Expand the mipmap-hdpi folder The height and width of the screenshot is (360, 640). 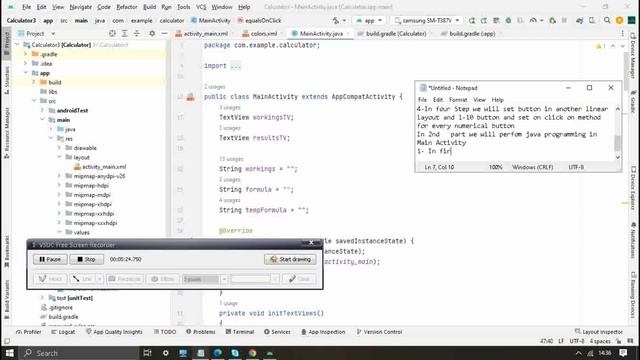point(60,186)
